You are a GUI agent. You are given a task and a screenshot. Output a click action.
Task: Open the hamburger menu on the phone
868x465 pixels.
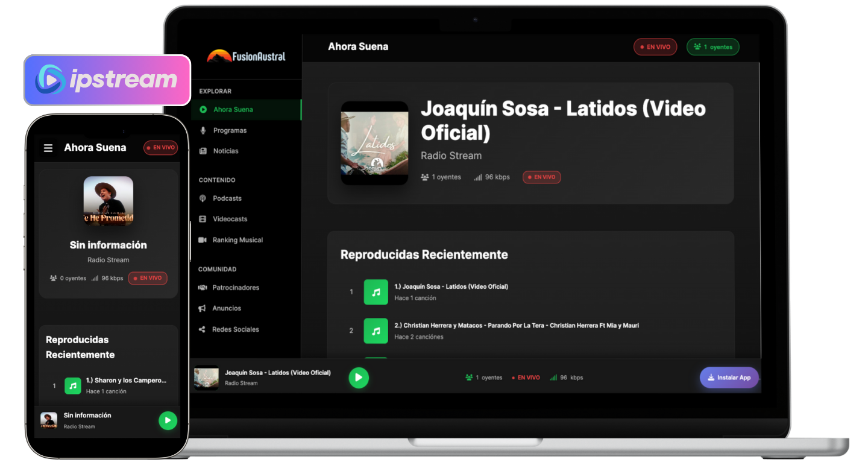click(48, 147)
